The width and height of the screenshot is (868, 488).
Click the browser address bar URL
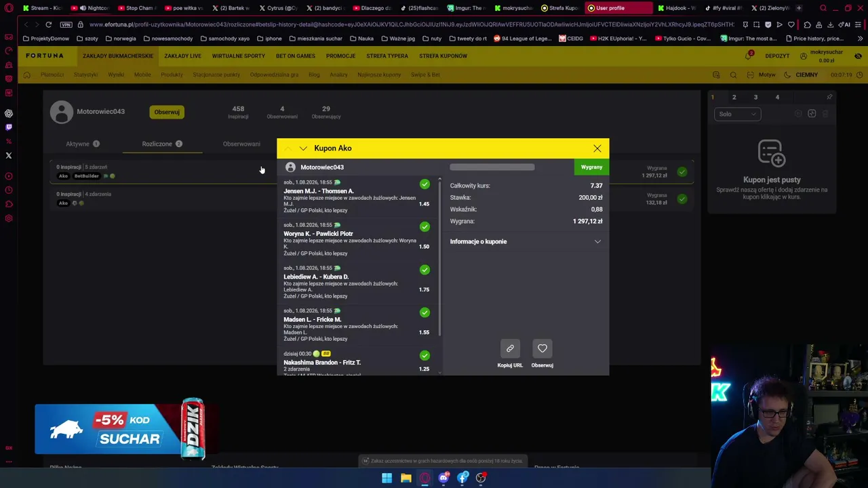411,24
